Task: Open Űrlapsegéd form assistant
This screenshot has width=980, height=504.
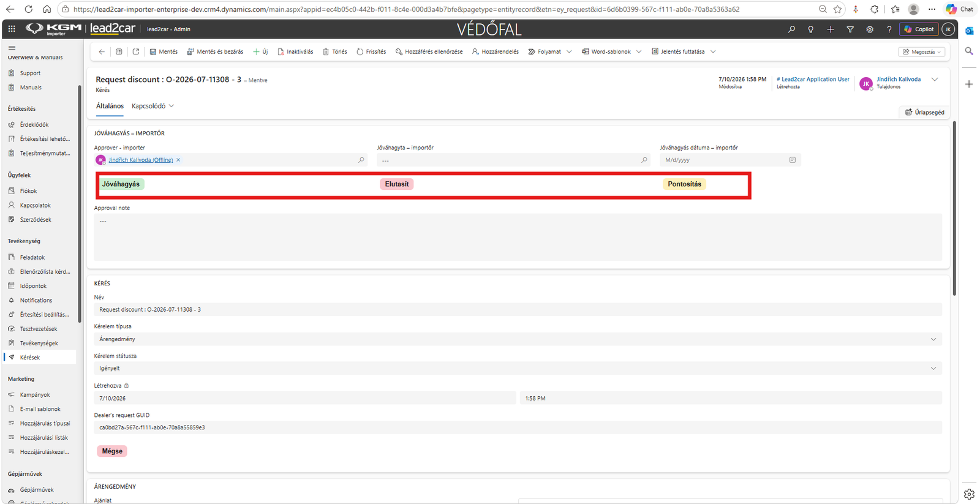Action: tap(925, 112)
